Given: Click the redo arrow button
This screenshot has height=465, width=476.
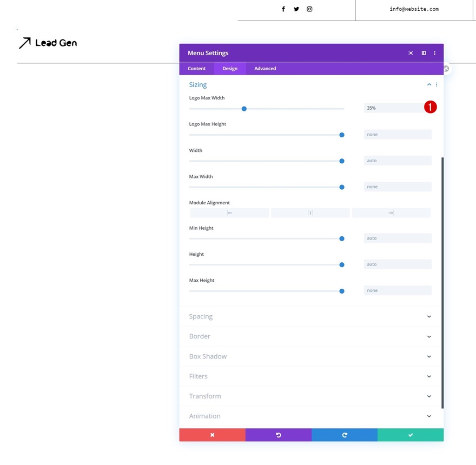Looking at the screenshot, I should click(345, 435).
